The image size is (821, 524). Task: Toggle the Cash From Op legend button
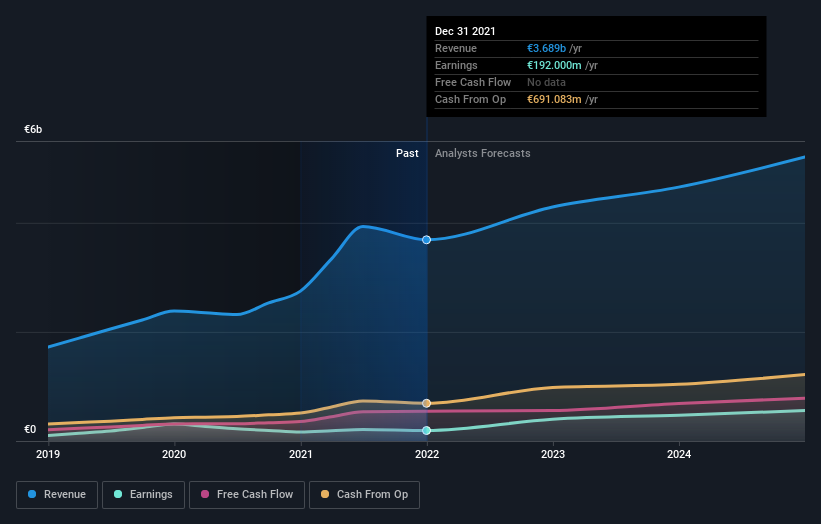364,495
